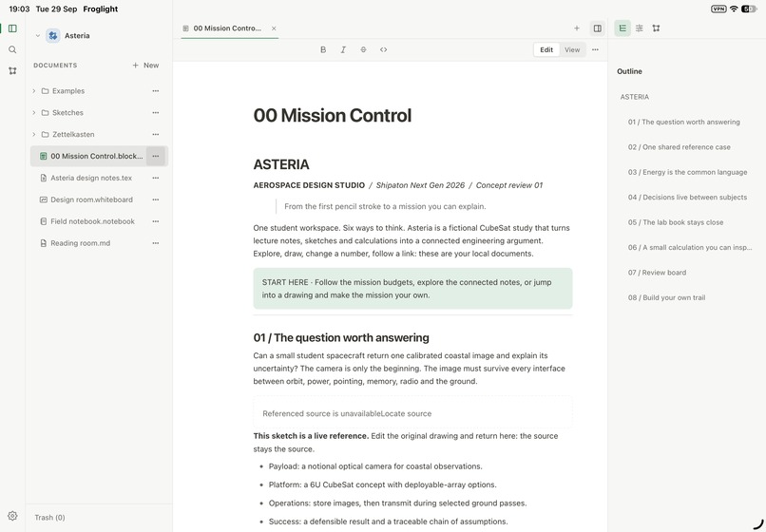
Task: Apply inline code formatting
Action: [x=384, y=49]
